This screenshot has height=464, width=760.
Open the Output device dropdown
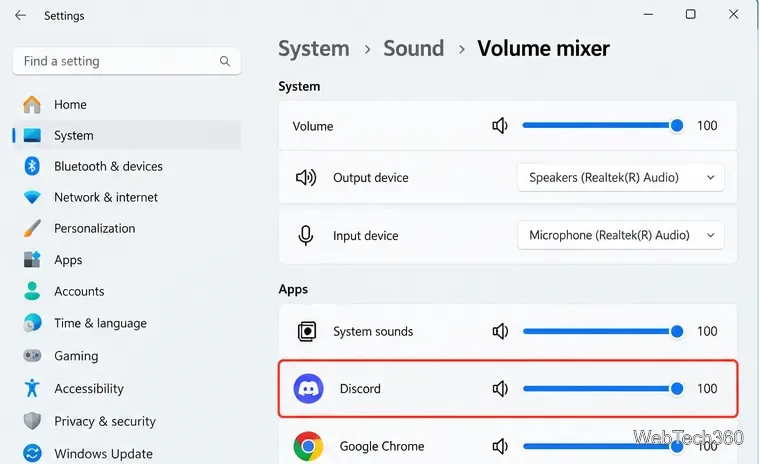[620, 177]
